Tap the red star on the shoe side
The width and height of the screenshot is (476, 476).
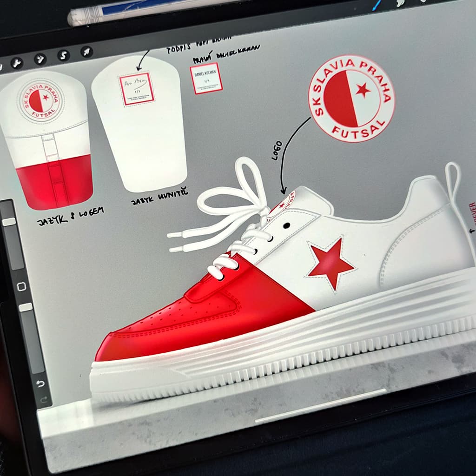(331, 263)
